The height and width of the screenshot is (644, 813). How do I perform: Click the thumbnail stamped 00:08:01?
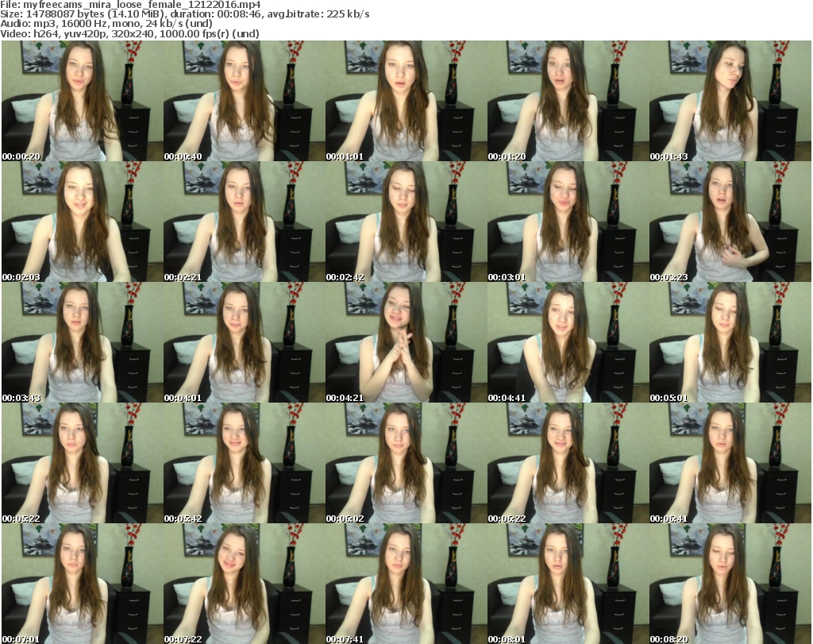pyautogui.click(x=568, y=584)
